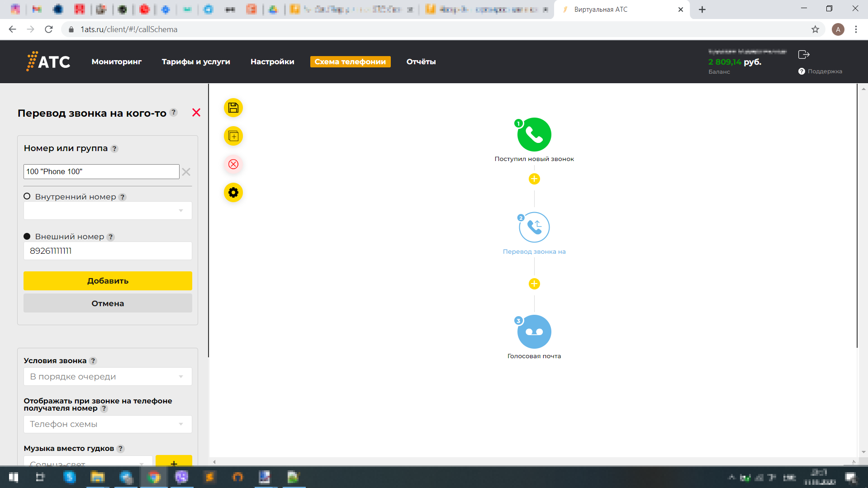Select the external number radio button

[x=27, y=236]
